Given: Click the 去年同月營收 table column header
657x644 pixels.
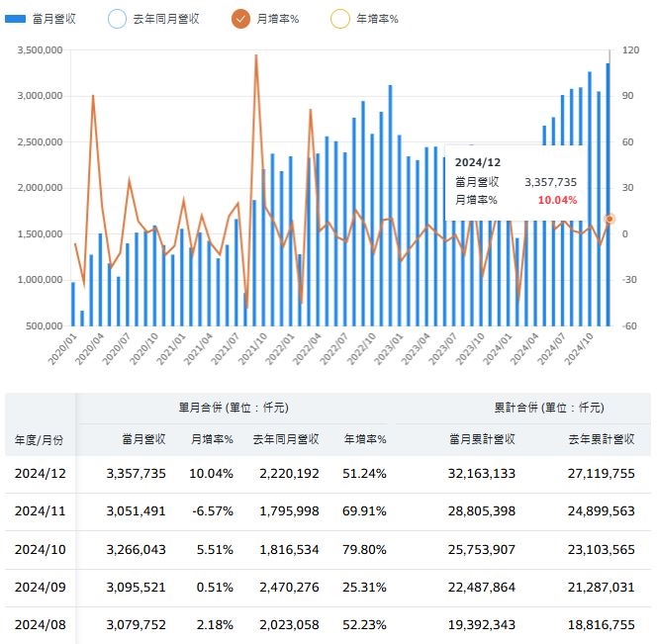Looking at the screenshot, I should pos(286,438).
